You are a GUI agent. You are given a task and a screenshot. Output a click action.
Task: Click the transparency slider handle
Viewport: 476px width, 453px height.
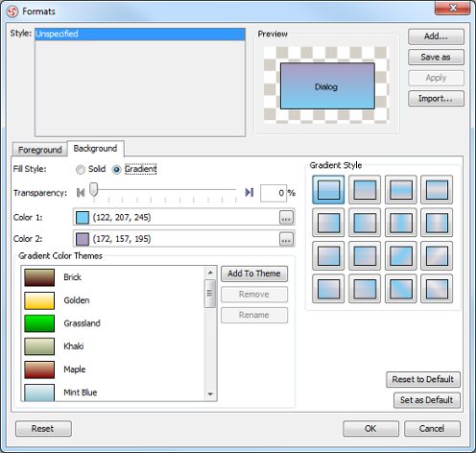click(x=93, y=189)
